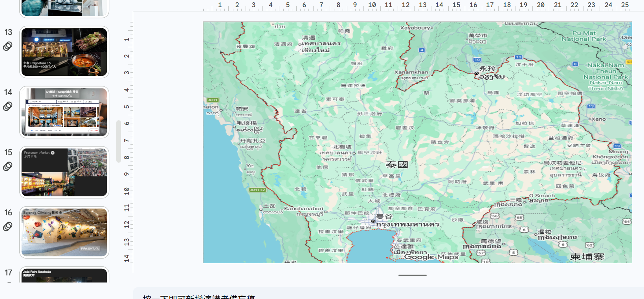Select the Thailand map image on slide

[417, 142]
